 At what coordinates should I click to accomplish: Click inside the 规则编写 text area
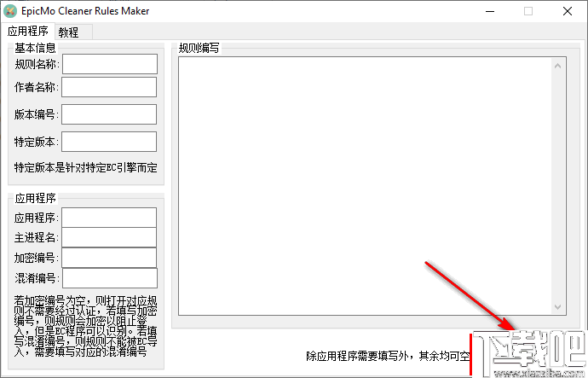click(x=364, y=186)
